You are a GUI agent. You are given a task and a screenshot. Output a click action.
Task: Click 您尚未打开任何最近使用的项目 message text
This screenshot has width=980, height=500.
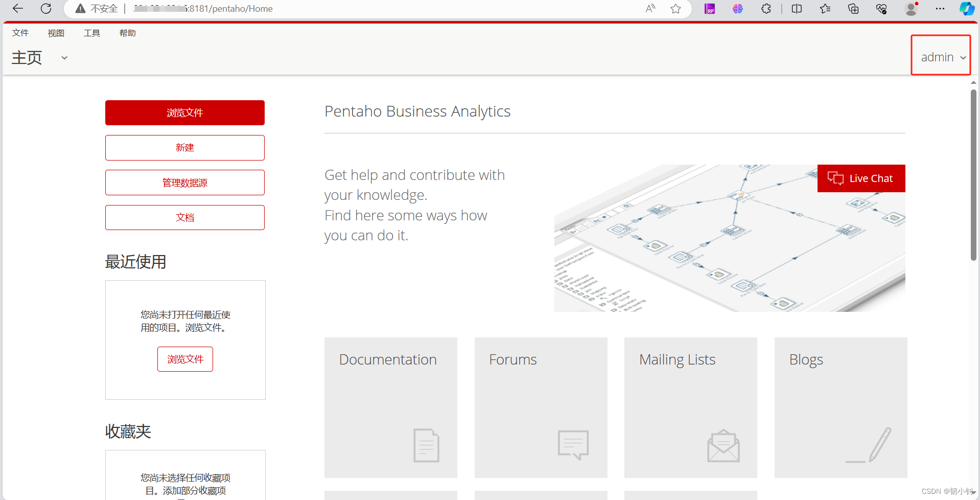pos(185,321)
